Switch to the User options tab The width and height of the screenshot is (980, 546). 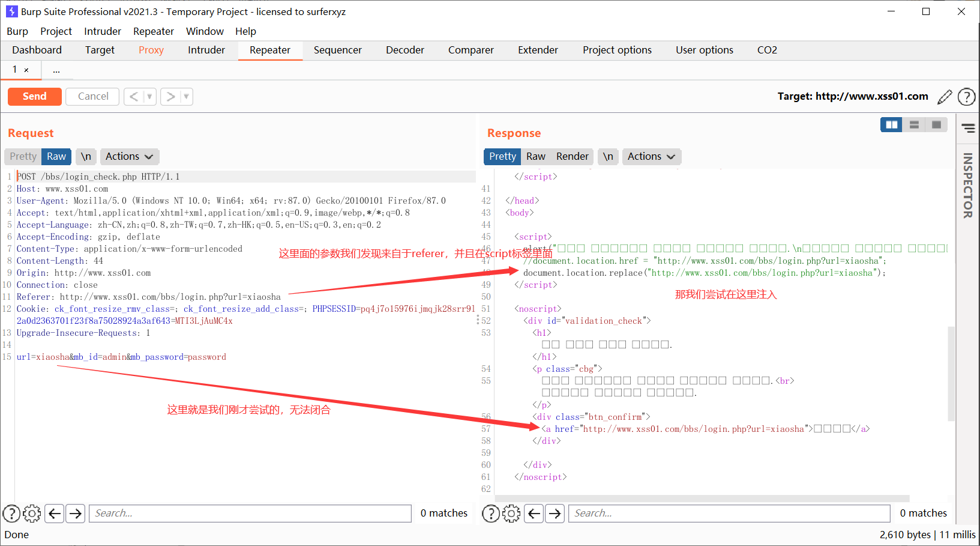(705, 50)
